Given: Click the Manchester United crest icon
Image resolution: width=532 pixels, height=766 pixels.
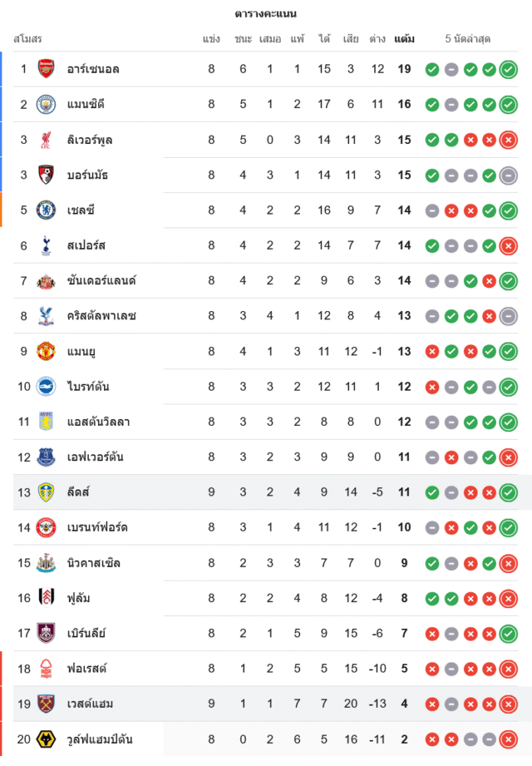Looking at the screenshot, I should coord(46,352).
